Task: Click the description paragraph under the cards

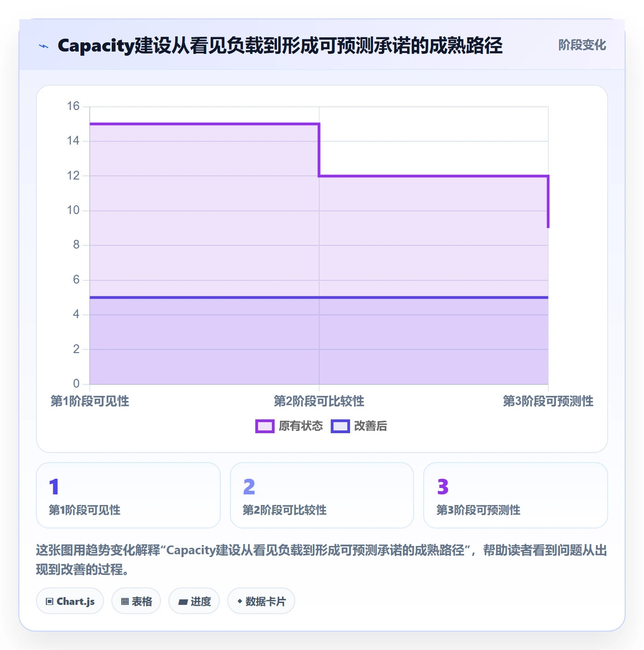Action: [322, 560]
